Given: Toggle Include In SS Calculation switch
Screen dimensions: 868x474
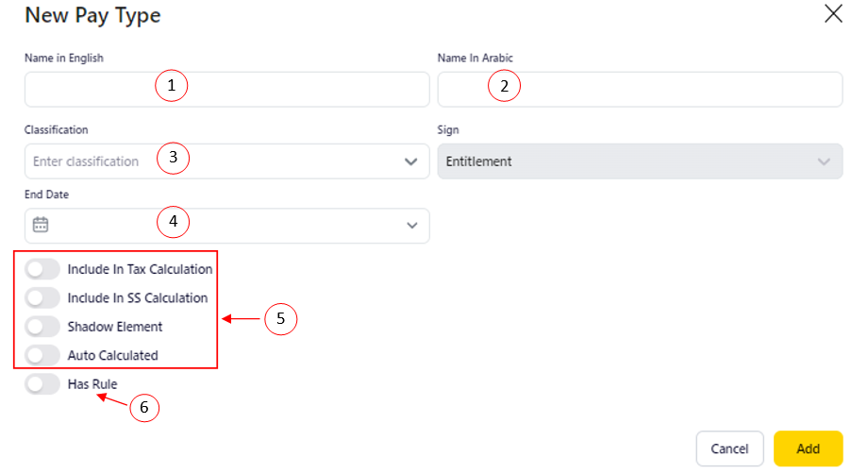Looking at the screenshot, I should coord(43,298).
